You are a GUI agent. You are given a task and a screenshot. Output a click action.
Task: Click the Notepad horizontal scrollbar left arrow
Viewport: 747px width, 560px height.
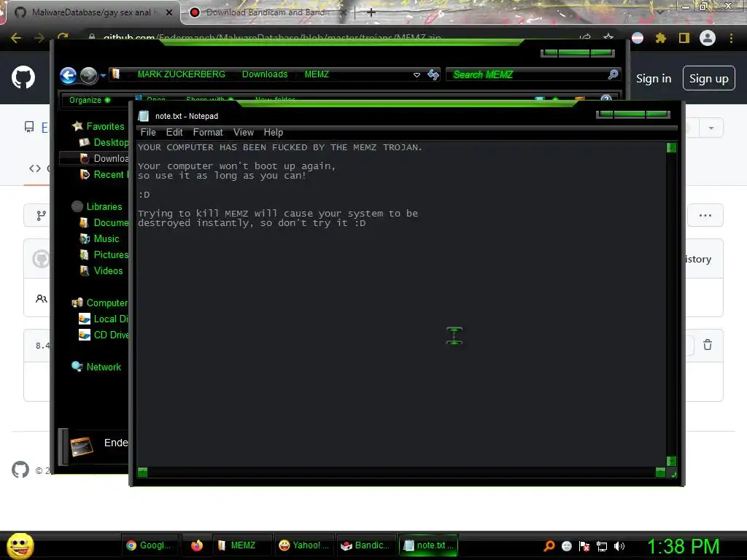[x=142, y=472]
